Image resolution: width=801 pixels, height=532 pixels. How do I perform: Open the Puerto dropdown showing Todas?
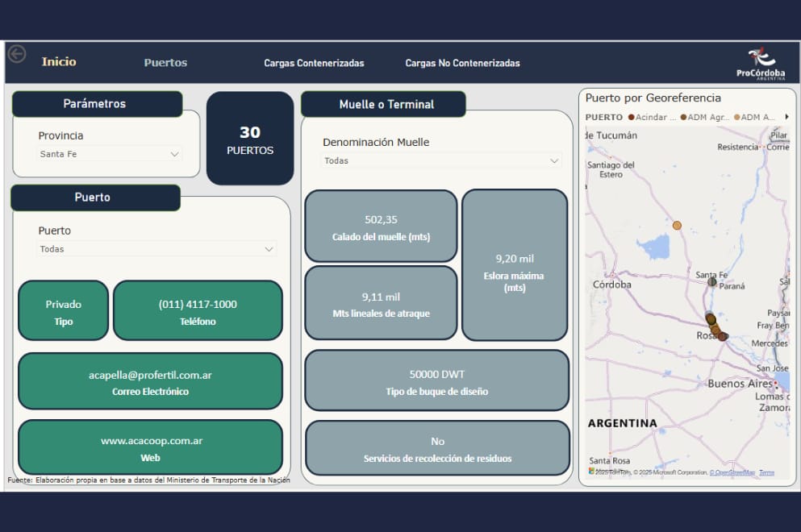(x=156, y=248)
